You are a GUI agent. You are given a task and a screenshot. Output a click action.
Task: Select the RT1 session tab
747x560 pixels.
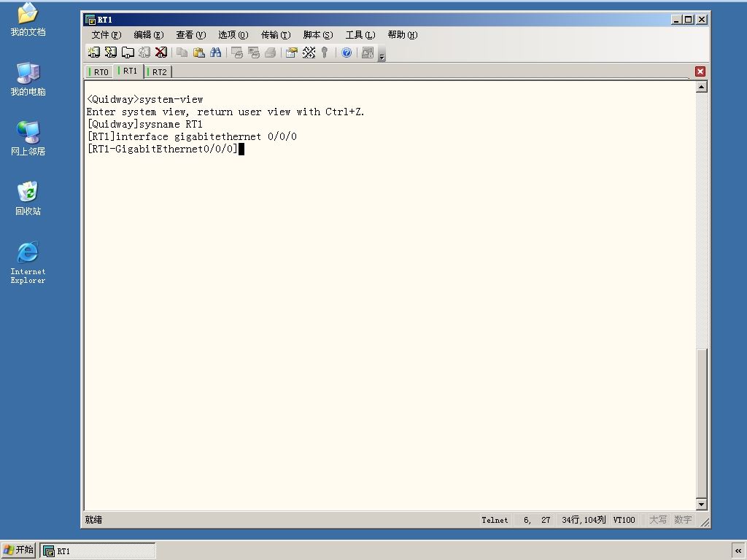(x=128, y=71)
